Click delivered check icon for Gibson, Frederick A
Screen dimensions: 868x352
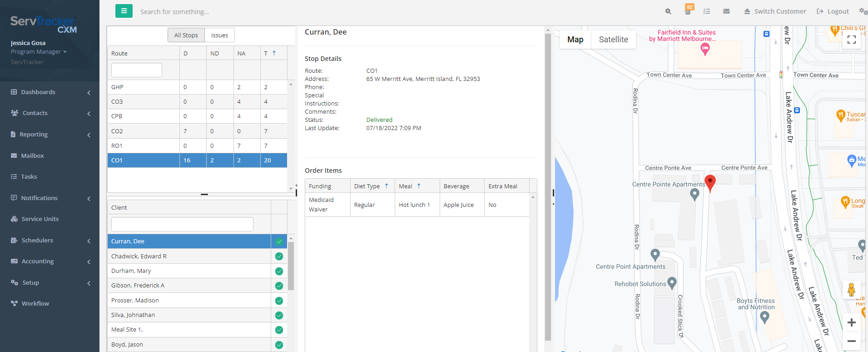point(279,286)
